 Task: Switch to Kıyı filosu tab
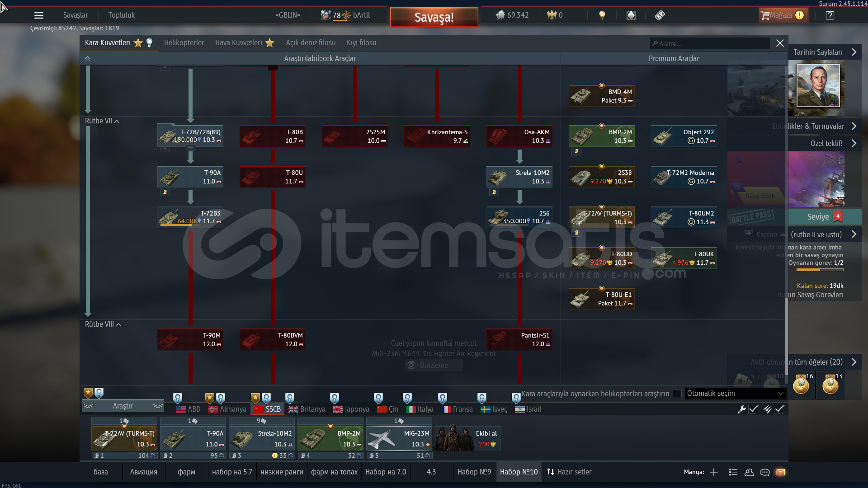click(x=361, y=43)
